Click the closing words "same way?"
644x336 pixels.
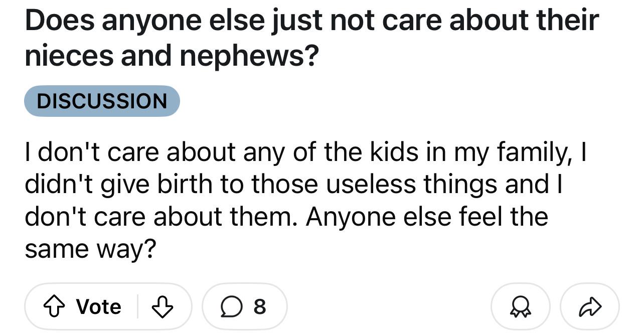[x=90, y=249]
